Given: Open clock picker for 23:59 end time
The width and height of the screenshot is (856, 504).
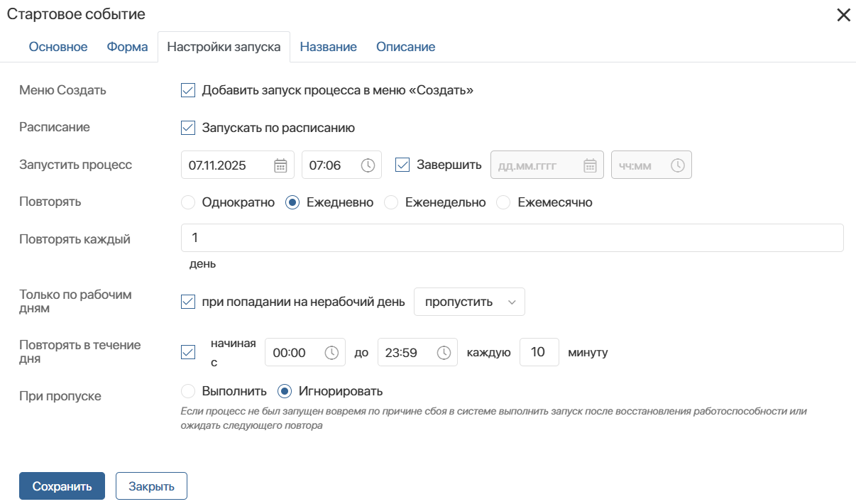Looking at the screenshot, I should (x=444, y=353).
